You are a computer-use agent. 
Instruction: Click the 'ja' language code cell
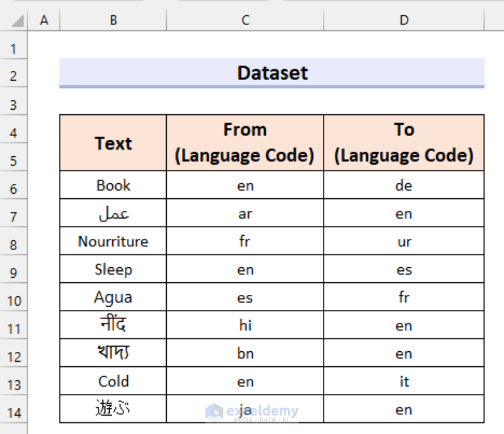(245, 409)
